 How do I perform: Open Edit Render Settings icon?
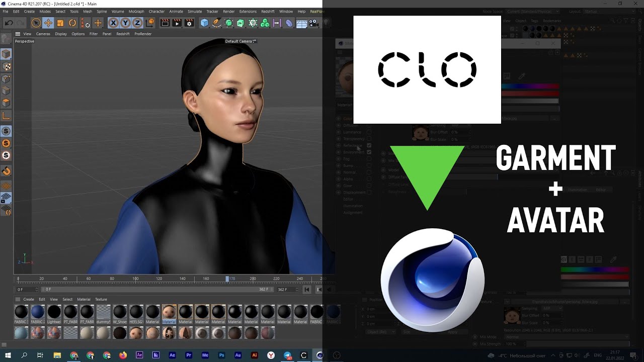click(189, 23)
